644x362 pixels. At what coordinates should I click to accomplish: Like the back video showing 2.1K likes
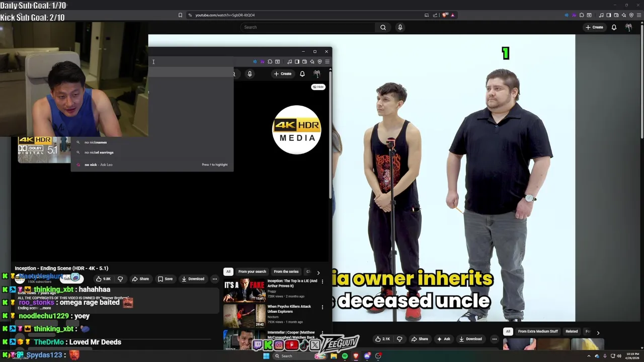point(383,339)
